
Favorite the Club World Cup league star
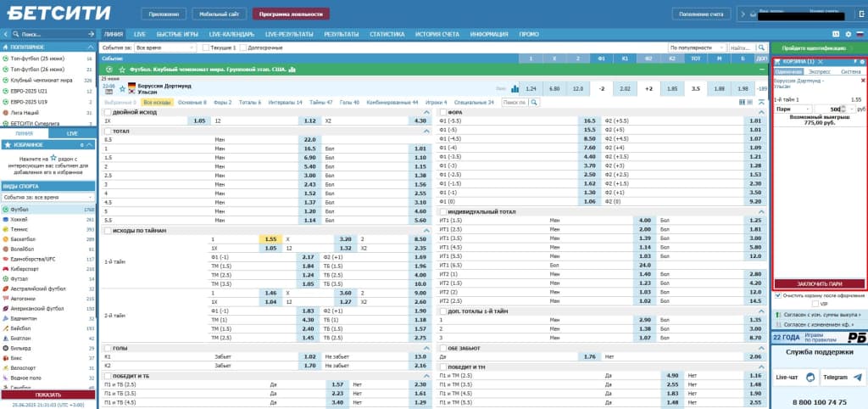pyautogui.click(x=121, y=70)
